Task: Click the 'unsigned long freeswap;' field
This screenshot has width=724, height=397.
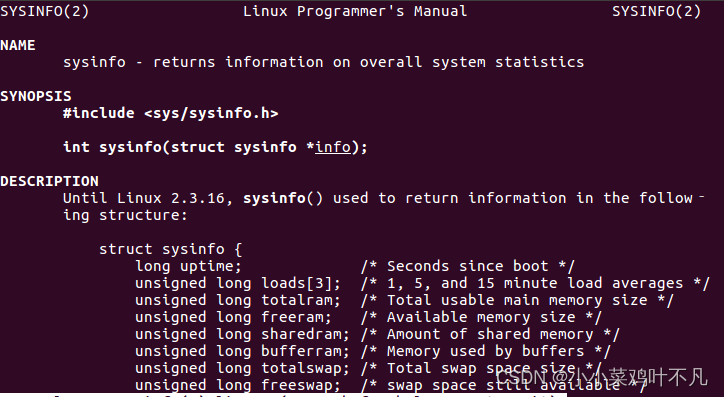Action: click(x=238, y=385)
